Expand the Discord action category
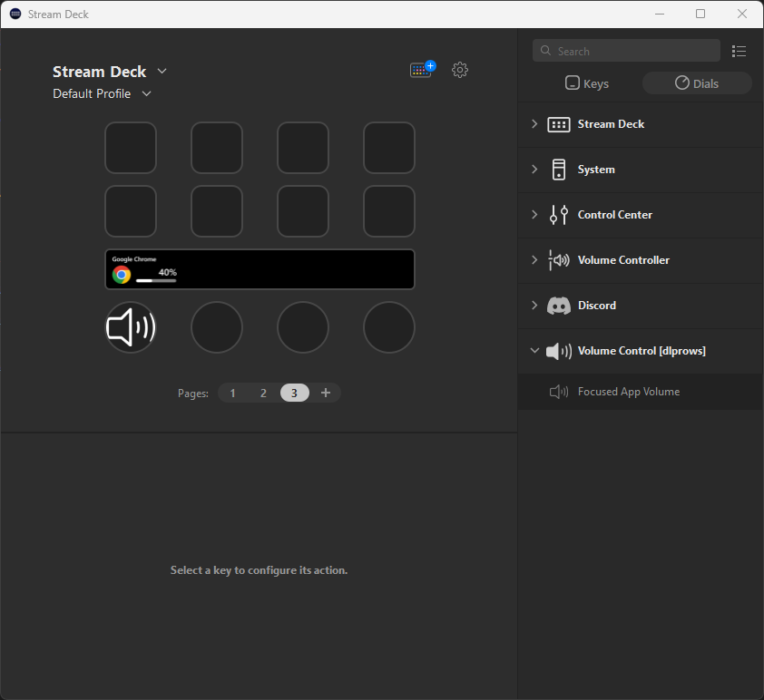 534,306
